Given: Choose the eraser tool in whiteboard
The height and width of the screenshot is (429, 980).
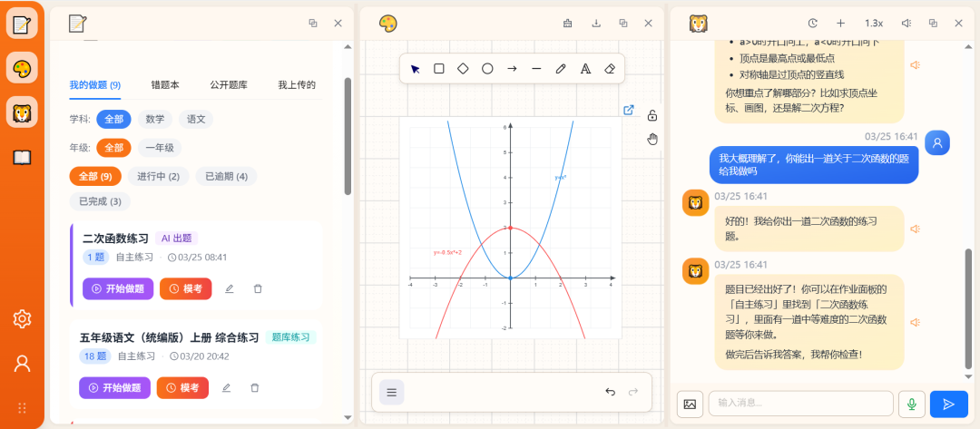Looking at the screenshot, I should (x=610, y=69).
